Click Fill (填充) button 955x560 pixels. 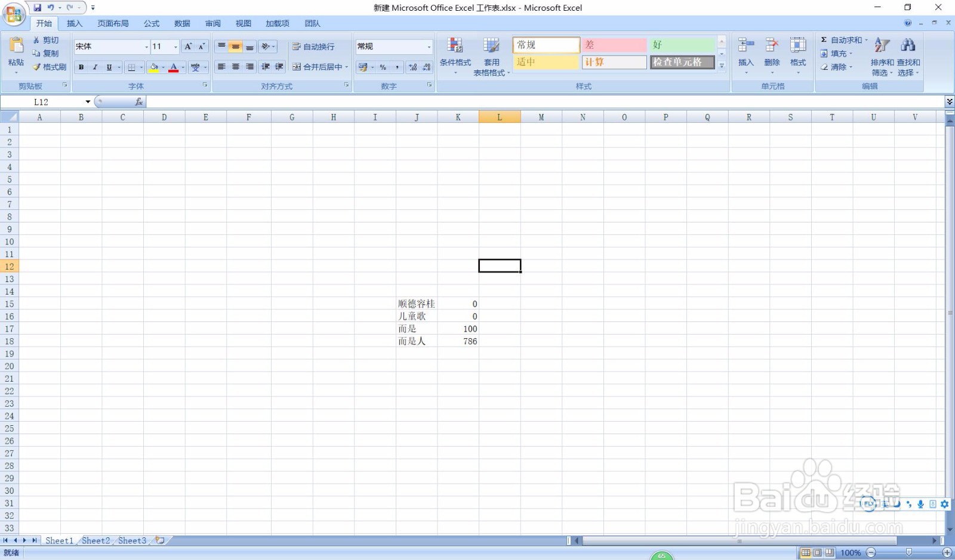836,53
